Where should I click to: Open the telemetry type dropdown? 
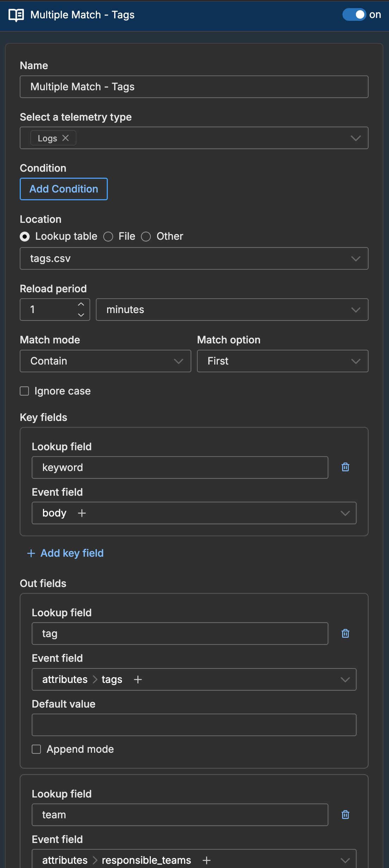(356, 138)
